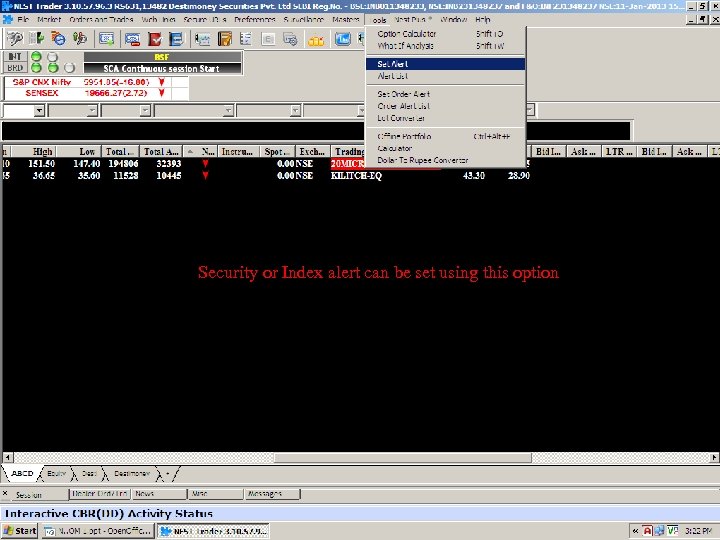Click the Low column header

coord(79,152)
